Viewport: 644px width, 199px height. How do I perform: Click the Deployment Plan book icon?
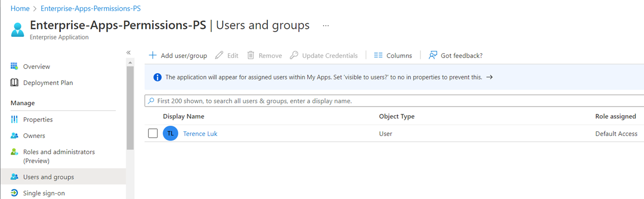pos(15,82)
